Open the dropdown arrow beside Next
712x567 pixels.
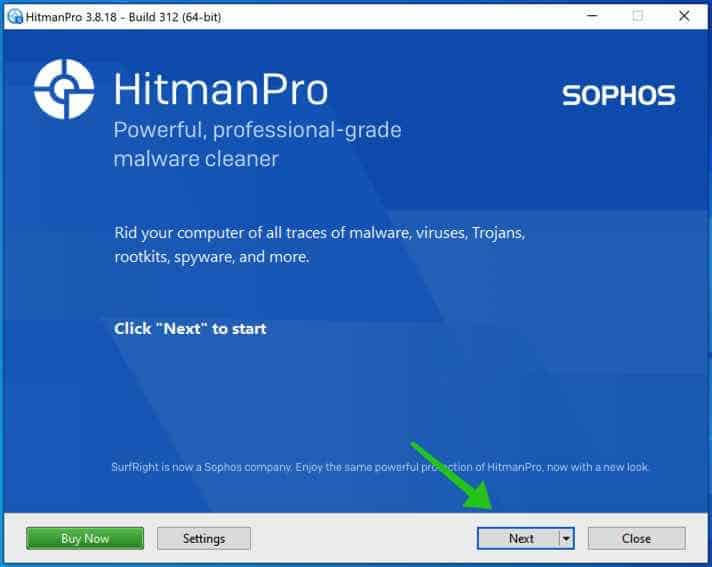coord(567,538)
